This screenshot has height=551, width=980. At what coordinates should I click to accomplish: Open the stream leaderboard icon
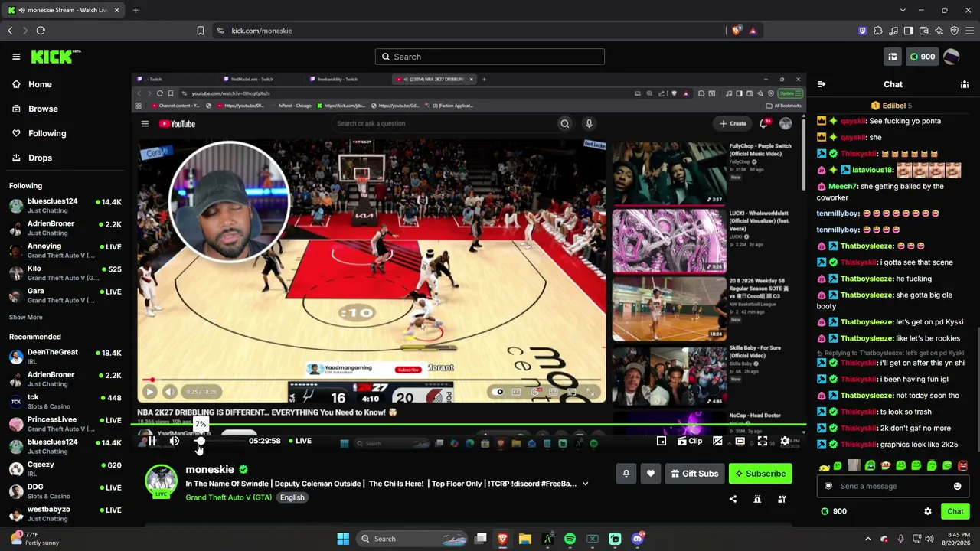pos(782,499)
